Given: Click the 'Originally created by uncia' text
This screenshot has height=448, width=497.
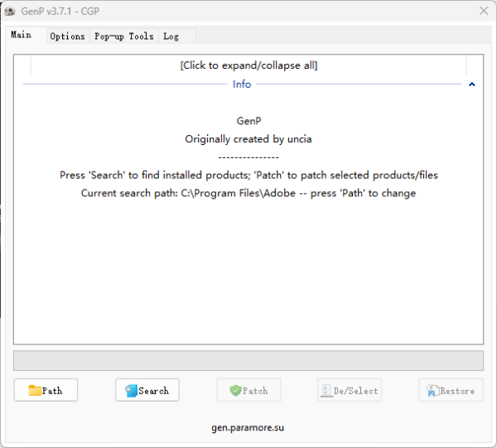Looking at the screenshot, I should tap(248, 139).
